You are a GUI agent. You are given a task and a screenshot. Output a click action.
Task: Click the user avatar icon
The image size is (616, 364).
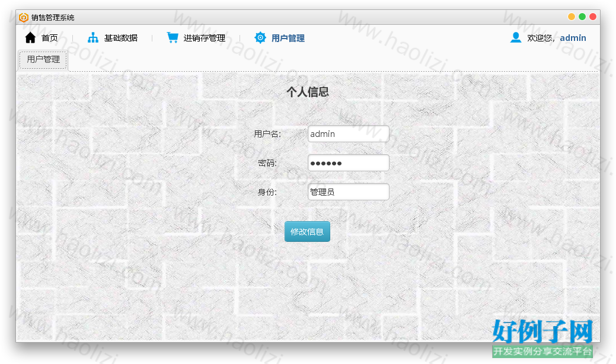516,37
